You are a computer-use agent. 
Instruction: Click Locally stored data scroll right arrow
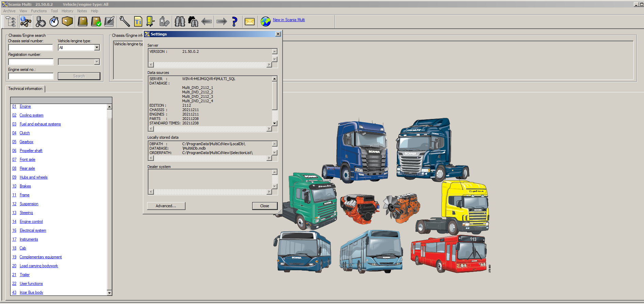269,158
